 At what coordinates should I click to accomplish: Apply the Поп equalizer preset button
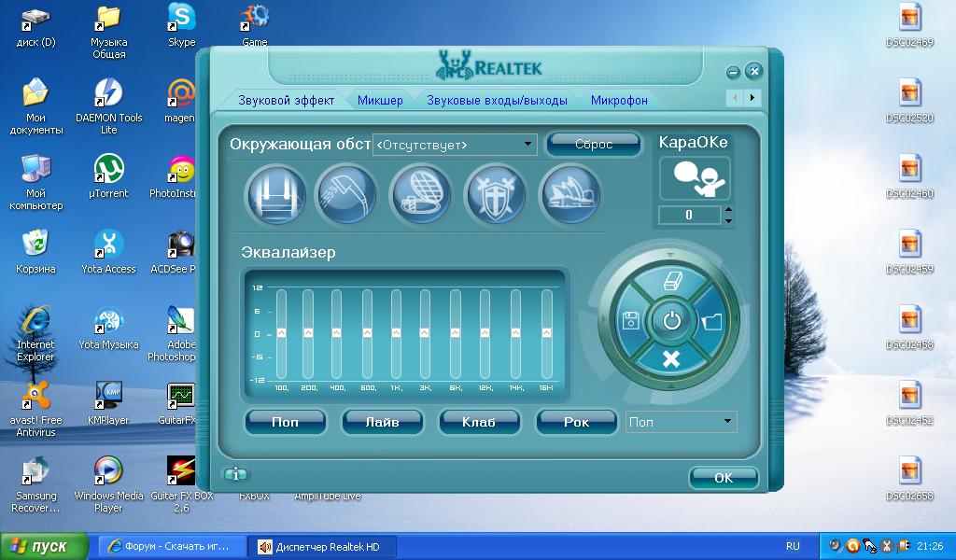pos(285,422)
